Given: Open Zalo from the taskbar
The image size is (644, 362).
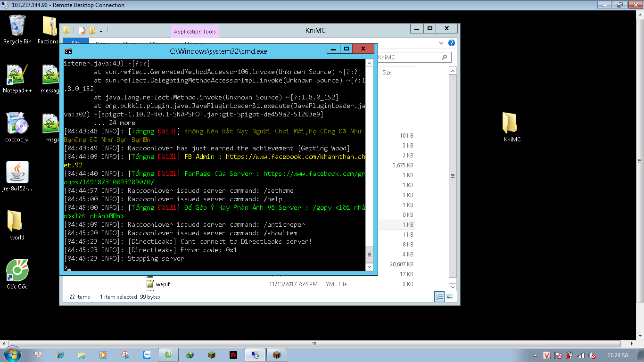Looking at the screenshot, I should [147, 355].
